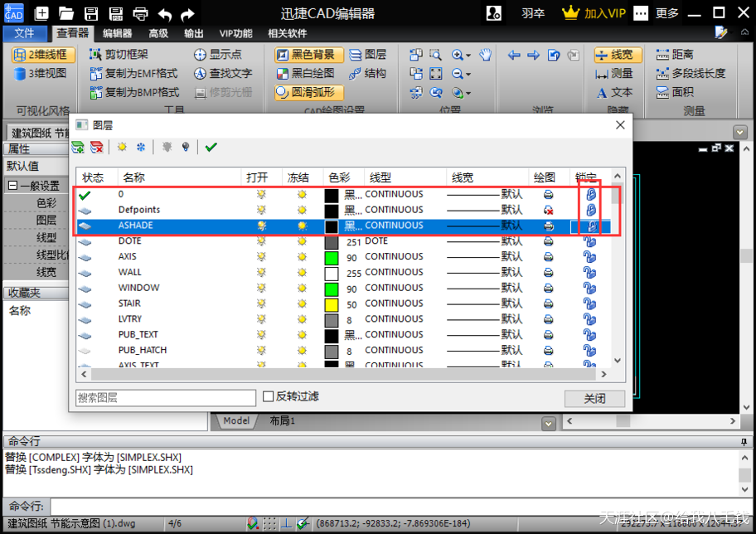
Task: Open the 文件 menu
Action: coord(25,33)
